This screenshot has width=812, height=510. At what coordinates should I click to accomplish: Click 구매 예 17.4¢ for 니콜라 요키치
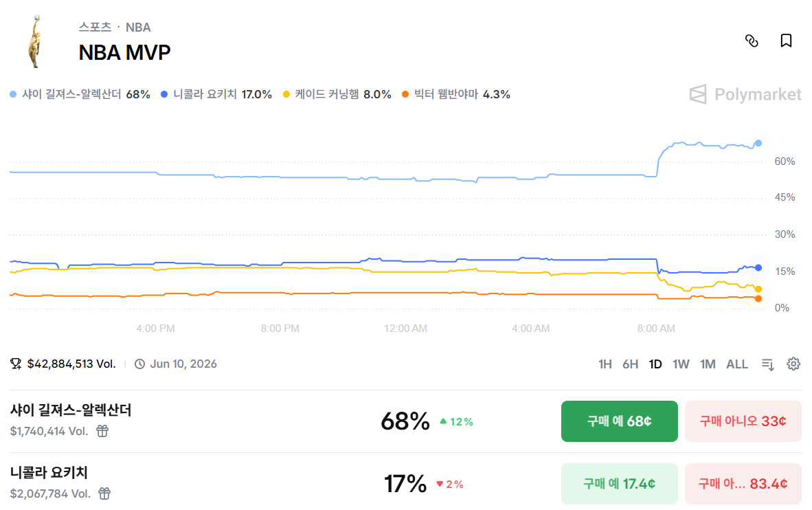click(619, 483)
